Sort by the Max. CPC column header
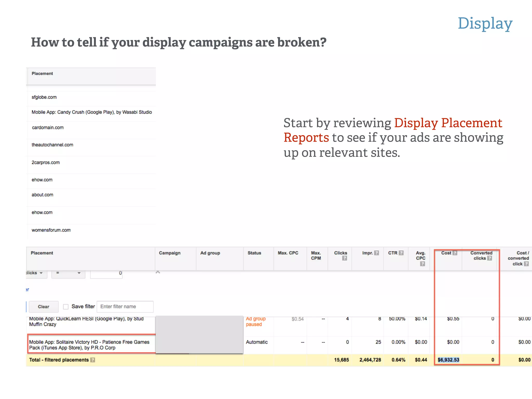532x399 pixels. click(x=288, y=253)
